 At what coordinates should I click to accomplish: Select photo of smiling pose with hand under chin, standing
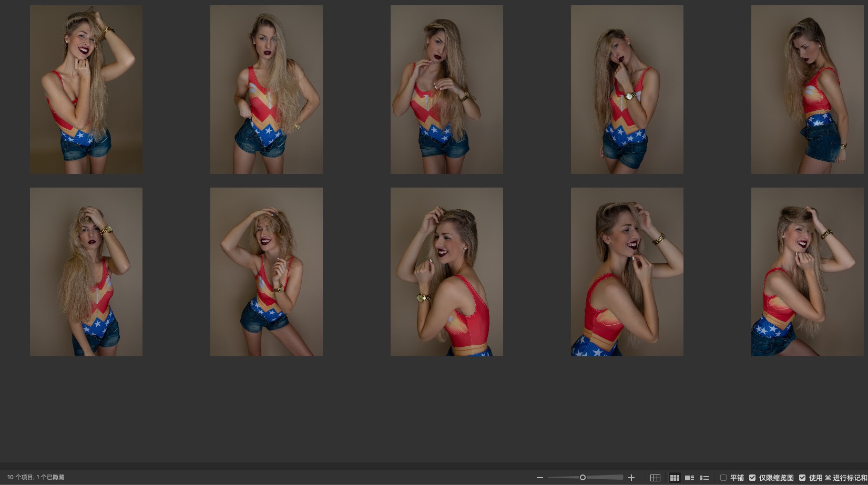click(86, 89)
